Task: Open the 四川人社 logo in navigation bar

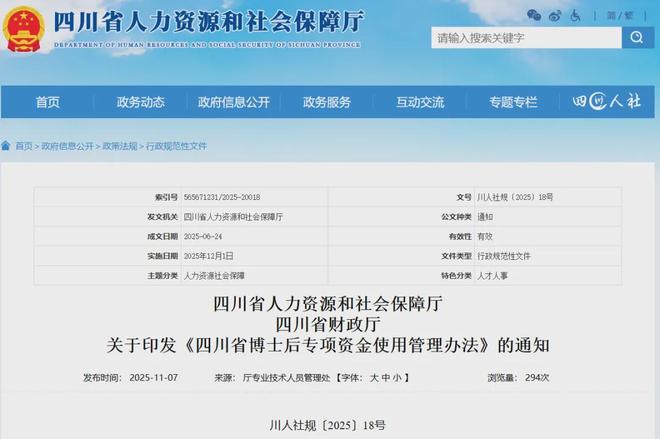Action: point(607,101)
